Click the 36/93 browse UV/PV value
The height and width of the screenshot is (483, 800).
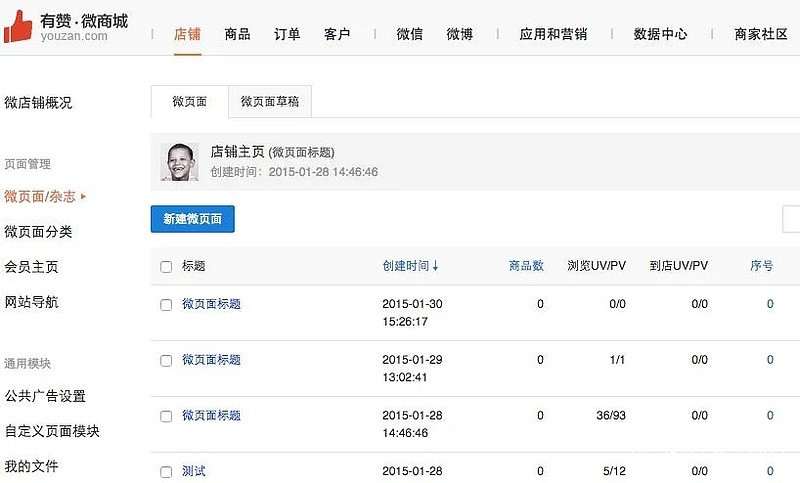coord(611,415)
